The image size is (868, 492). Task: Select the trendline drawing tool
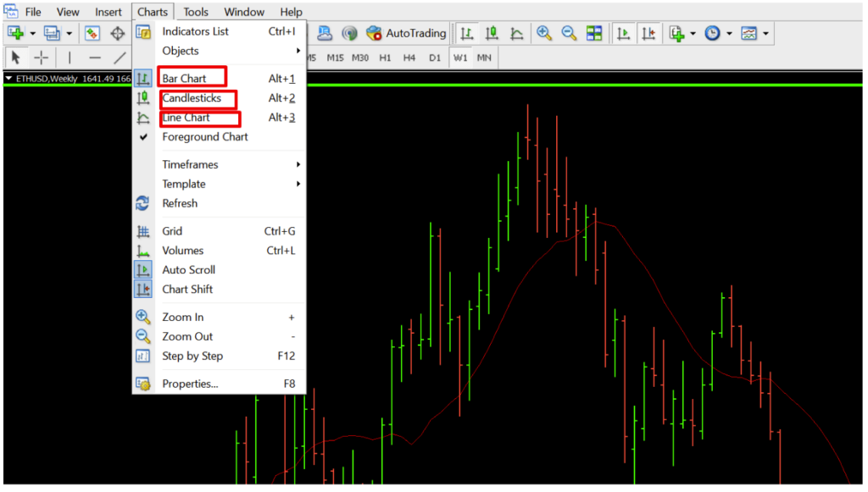tap(120, 58)
